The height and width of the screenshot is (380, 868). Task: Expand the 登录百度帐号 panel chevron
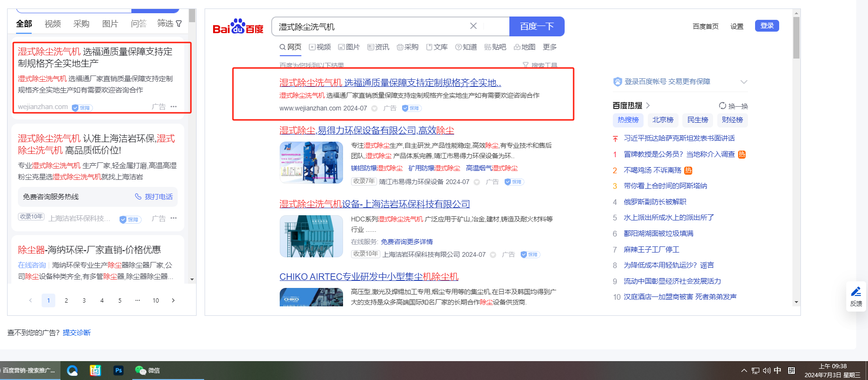click(744, 82)
